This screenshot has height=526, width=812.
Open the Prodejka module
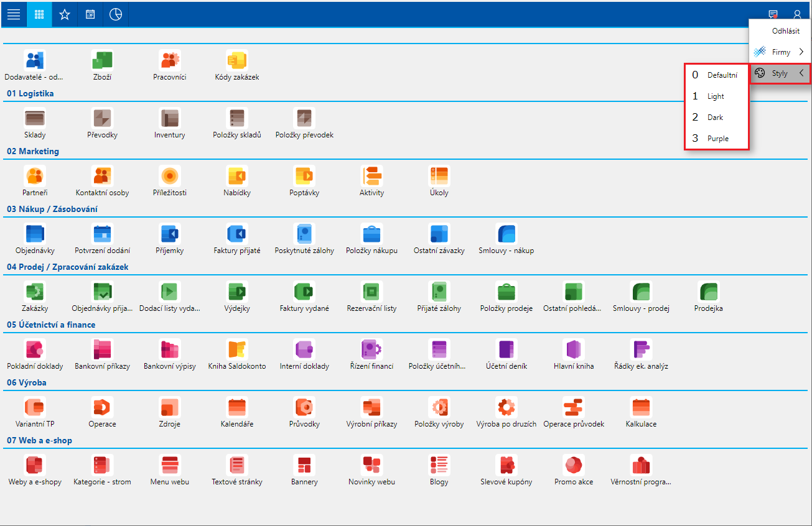[709, 296]
